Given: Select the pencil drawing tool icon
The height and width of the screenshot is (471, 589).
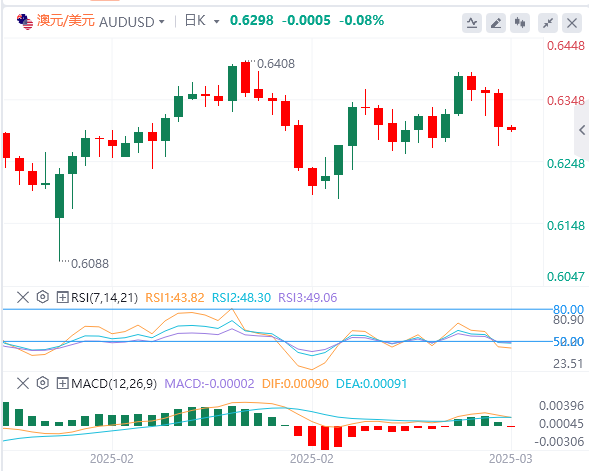Looking at the screenshot, I should coord(496,23).
